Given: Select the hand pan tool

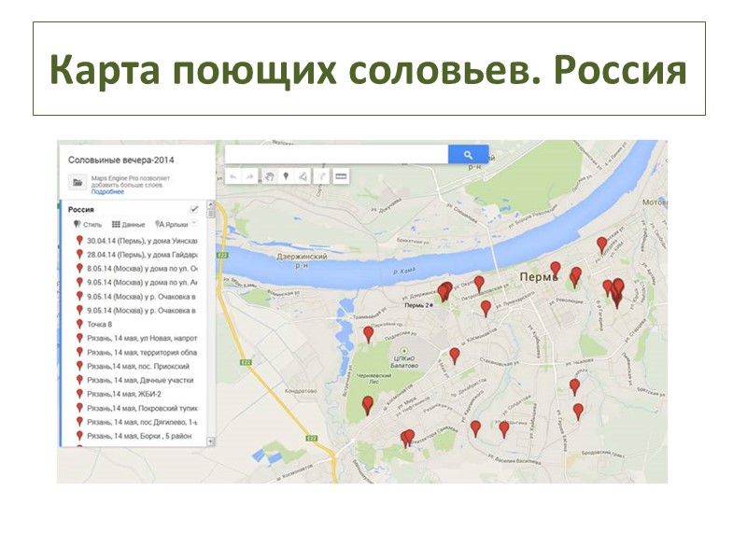Looking at the screenshot, I should coord(269,176).
